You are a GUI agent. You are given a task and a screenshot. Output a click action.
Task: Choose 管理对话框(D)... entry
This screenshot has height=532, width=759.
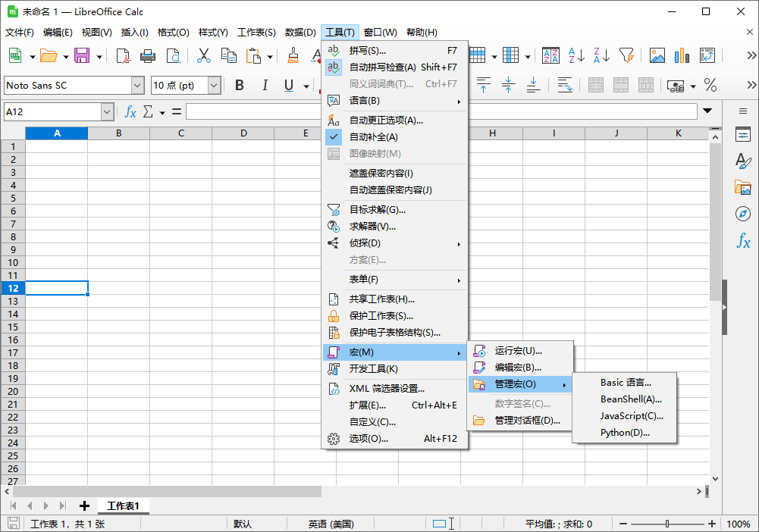(x=520, y=421)
